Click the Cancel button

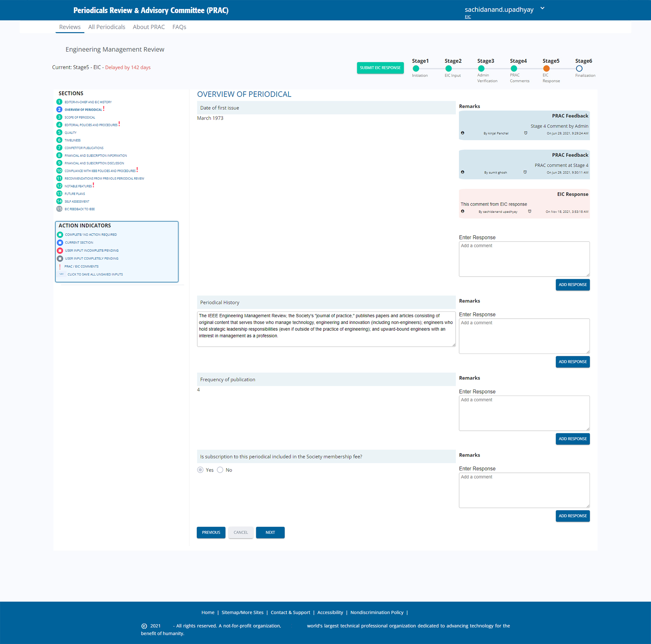click(x=241, y=532)
